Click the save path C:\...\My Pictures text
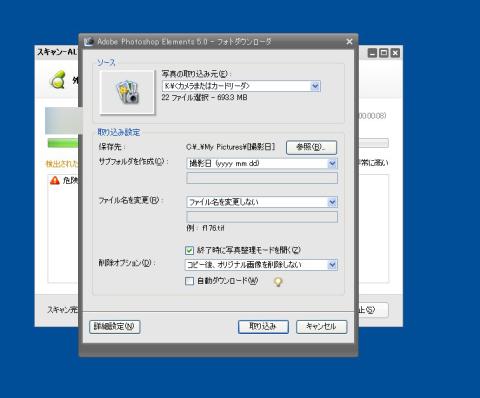Image resolution: width=480 pixels, height=398 pixels. click(x=230, y=147)
